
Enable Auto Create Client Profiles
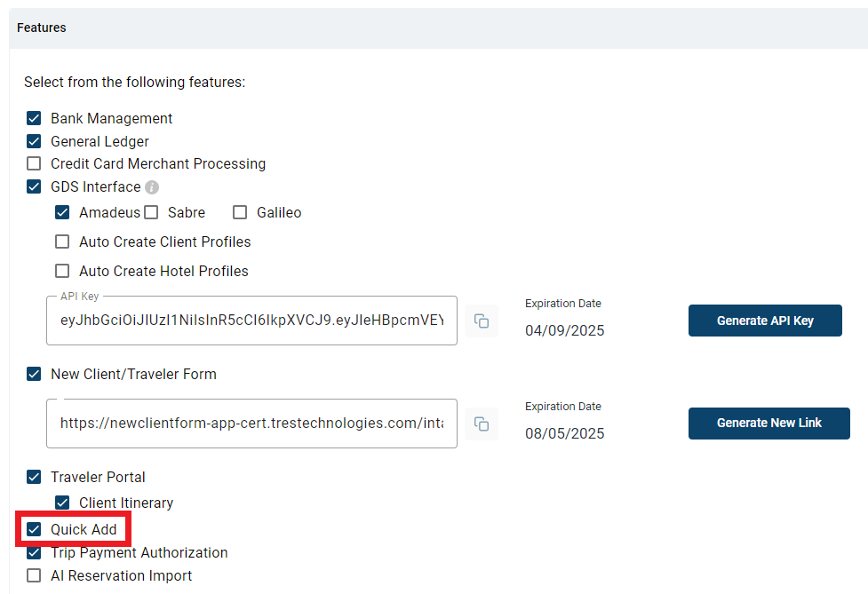[x=62, y=242]
